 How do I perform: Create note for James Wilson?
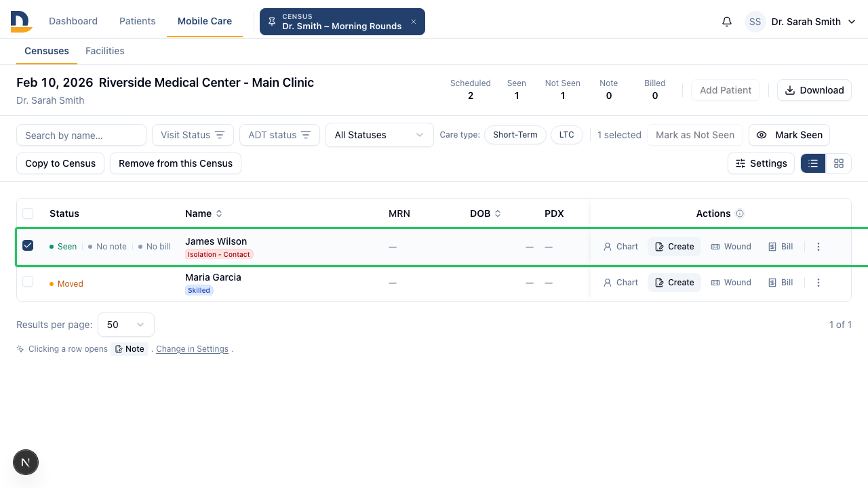click(x=674, y=247)
